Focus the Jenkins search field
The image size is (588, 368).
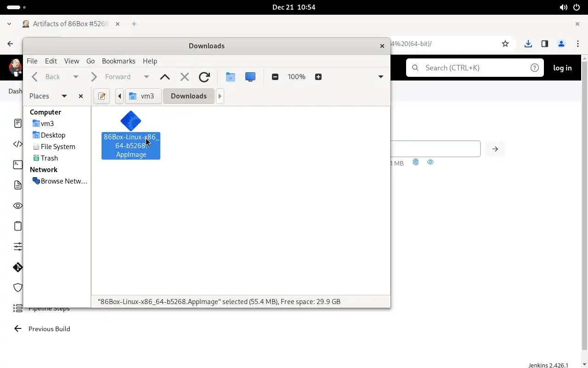pyautogui.click(x=475, y=68)
